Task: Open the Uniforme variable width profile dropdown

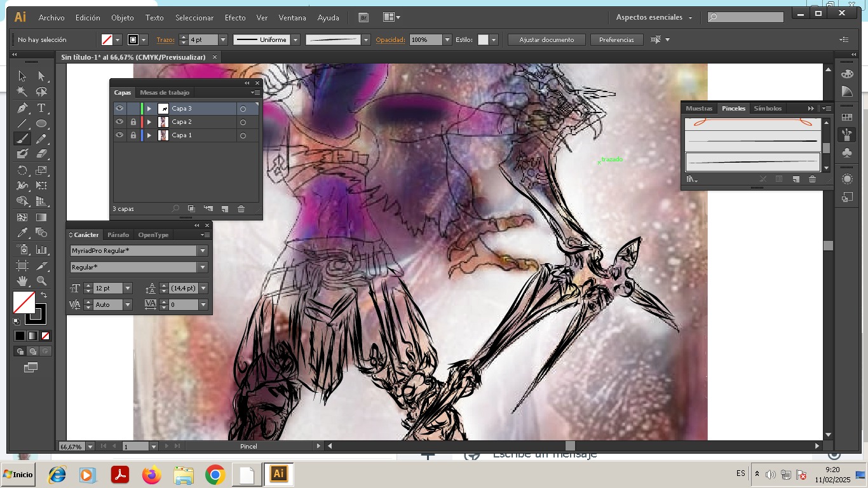Action: [296, 39]
